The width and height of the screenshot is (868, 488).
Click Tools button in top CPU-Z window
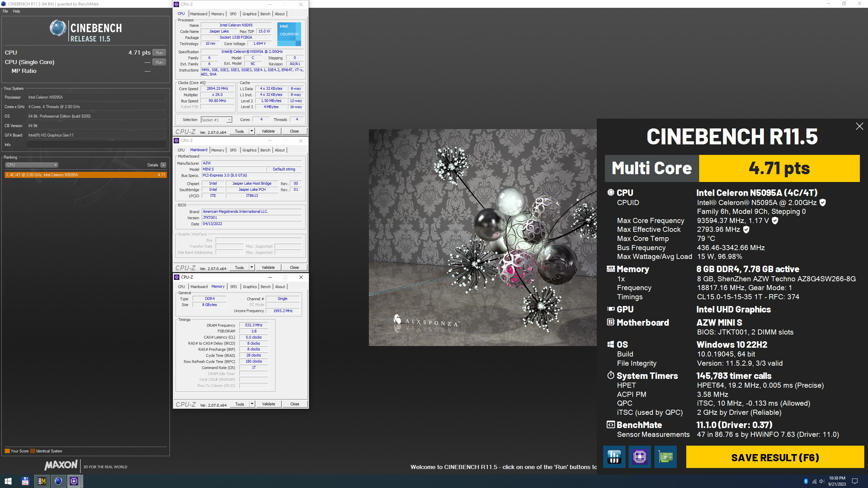(x=239, y=131)
